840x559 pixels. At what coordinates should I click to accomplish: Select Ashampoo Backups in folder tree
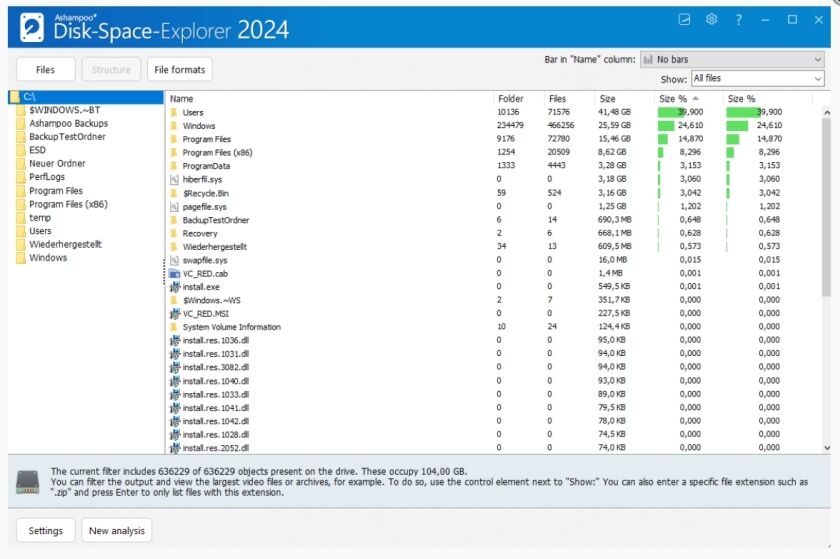click(x=69, y=123)
